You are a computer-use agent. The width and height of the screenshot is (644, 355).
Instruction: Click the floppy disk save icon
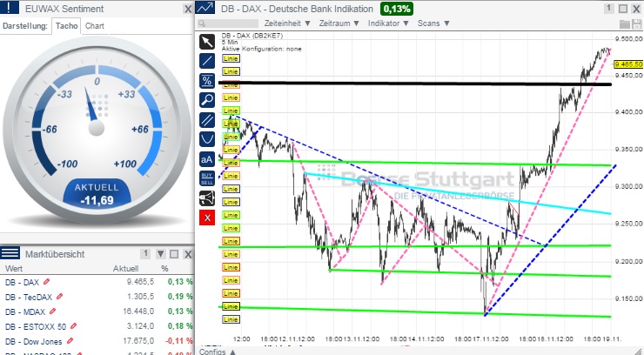(636, 24)
